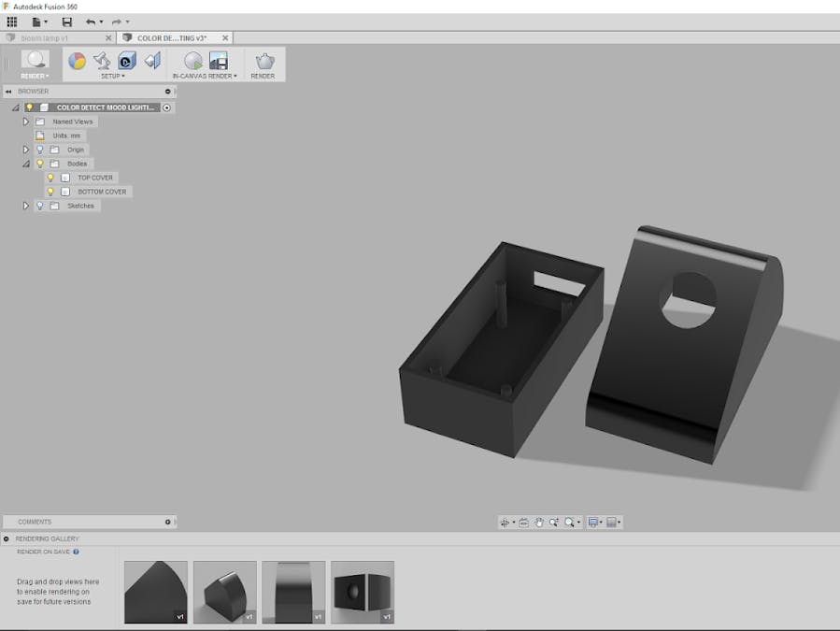Select the Decal tool icon
The width and height of the screenshot is (840, 631).
(x=127, y=61)
